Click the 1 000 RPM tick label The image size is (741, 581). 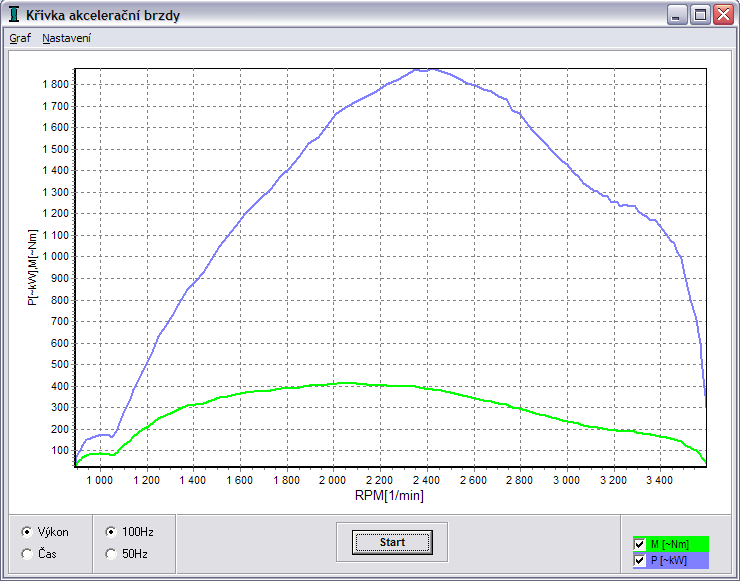coord(100,480)
